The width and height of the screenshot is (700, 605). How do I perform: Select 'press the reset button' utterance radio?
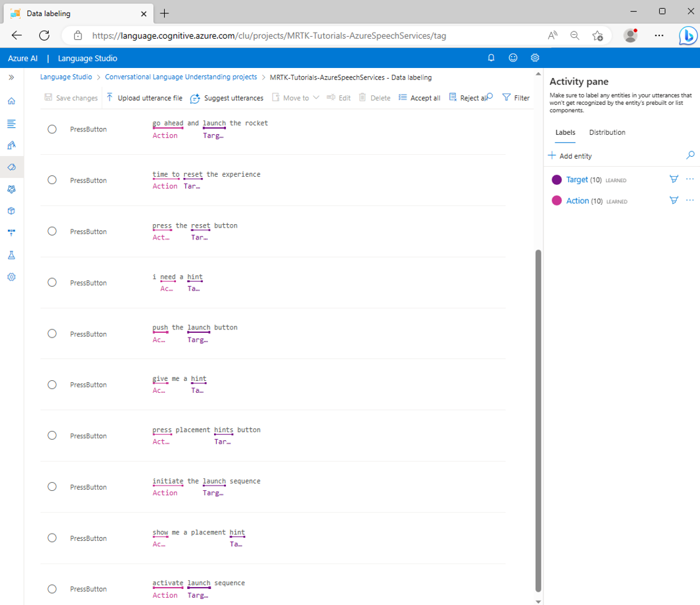(52, 231)
